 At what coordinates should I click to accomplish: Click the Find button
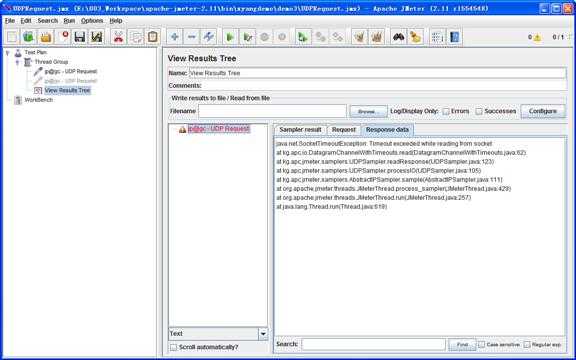click(x=462, y=345)
